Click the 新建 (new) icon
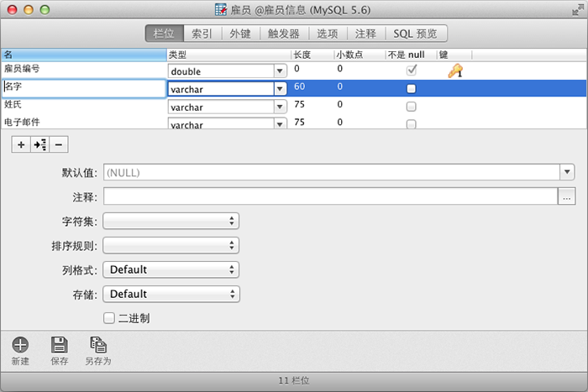The width and height of the screenshot is (588, 392). (20, 344)
